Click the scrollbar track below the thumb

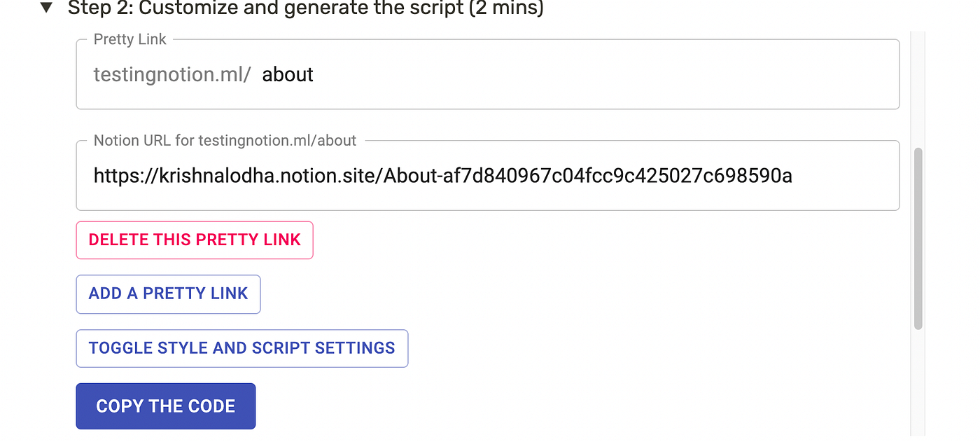click(918, 385)
